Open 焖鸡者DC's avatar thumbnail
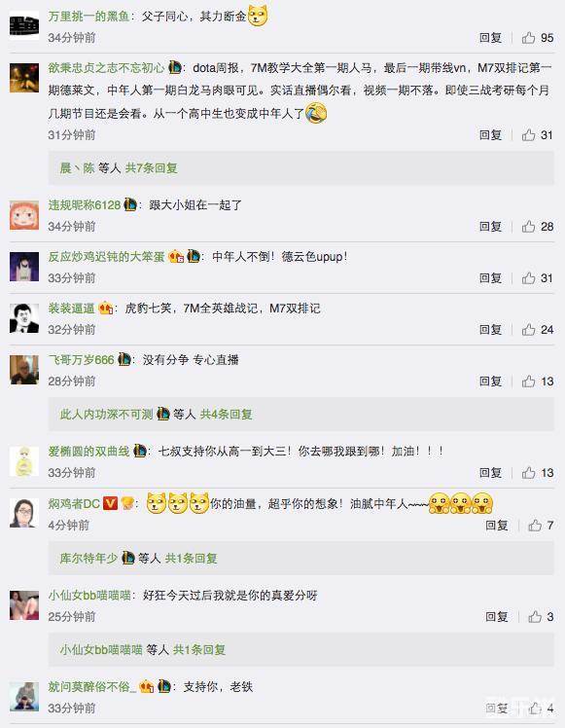Screen dimensions: 565x728 (24, 513)
